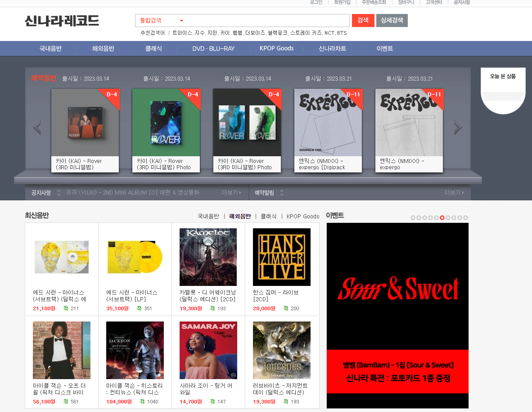Open the 유주 (YUJU) 2ND MINI ALBUM notice
This screenshot has height=412, width=532.
[133, 192]
